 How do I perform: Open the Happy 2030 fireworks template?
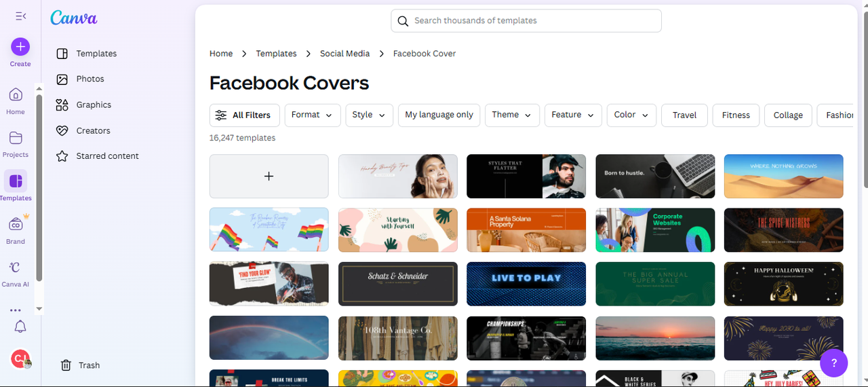[x=784, y=338]
